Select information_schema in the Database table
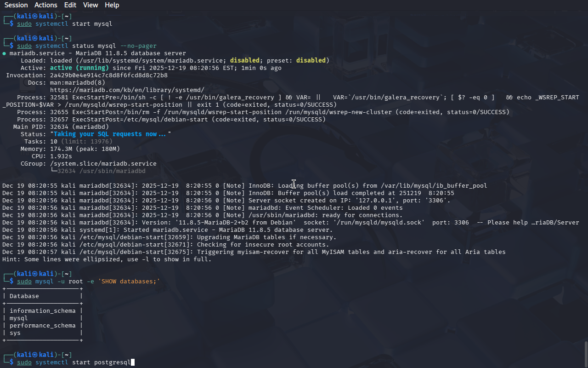 (x=42, y=311)
